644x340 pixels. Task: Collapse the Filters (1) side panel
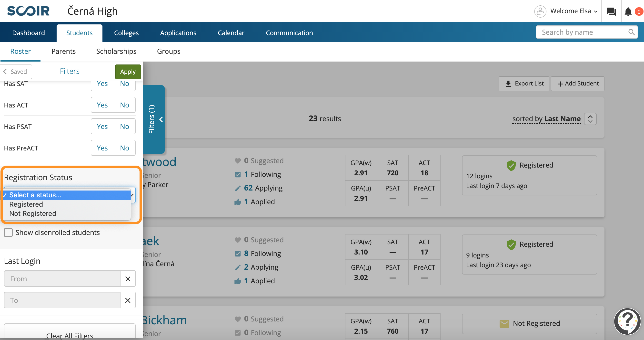154,119
